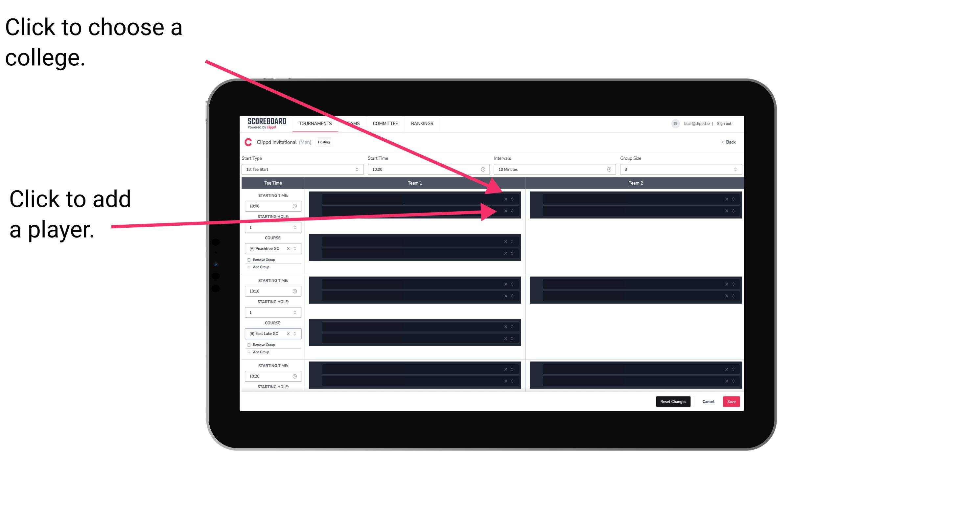This screenshot has width=980, height=527.
Task: Click the RANKINGS tab in navigation
Action: (424, 124)
